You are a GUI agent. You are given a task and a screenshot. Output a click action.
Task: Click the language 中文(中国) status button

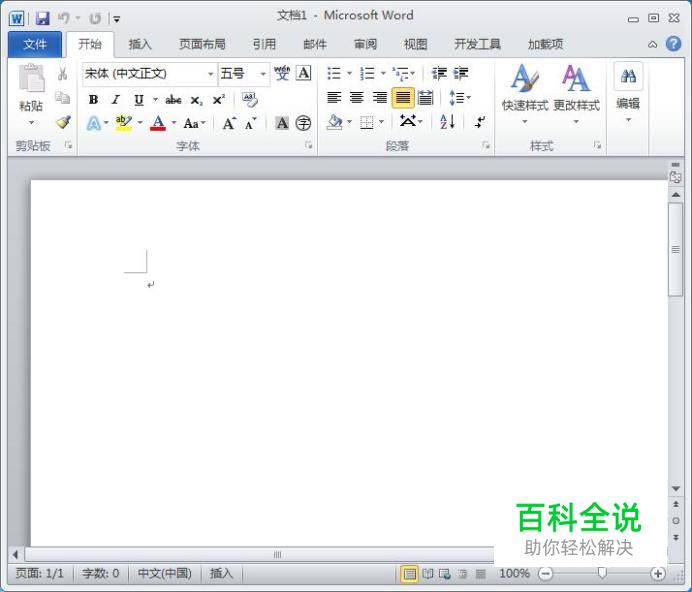165,573
